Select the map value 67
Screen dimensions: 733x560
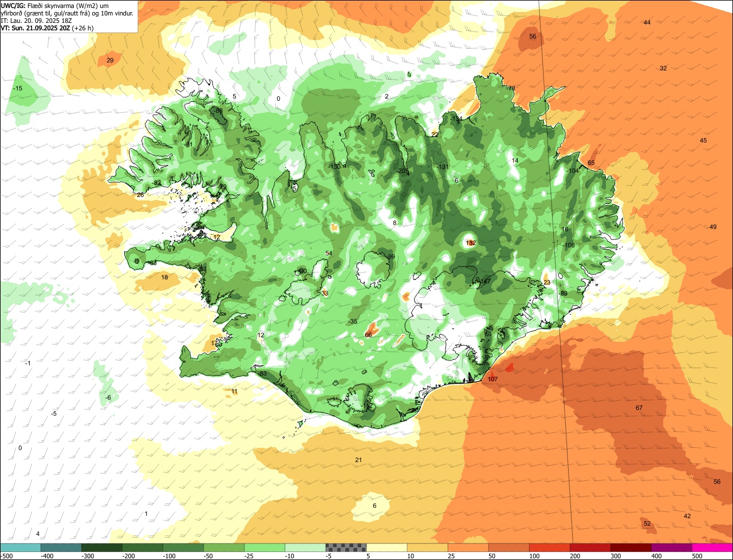639,408
